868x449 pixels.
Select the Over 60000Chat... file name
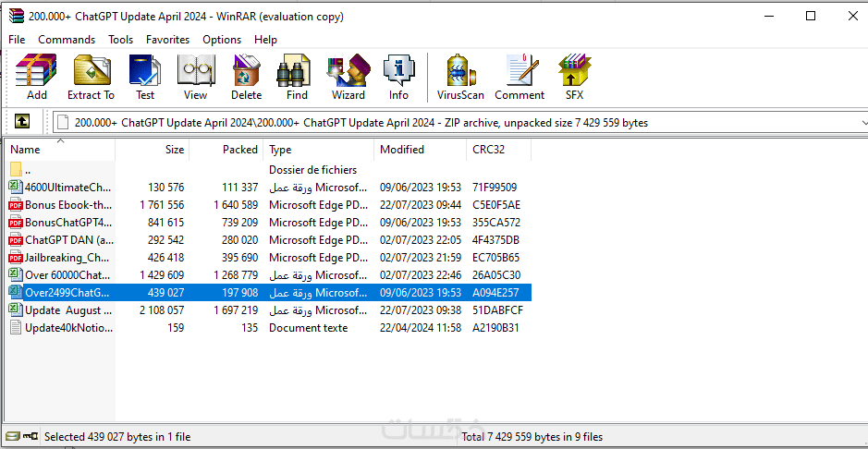67,274
